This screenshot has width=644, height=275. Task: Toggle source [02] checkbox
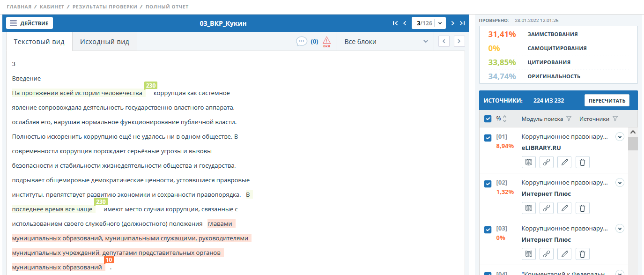488,184
